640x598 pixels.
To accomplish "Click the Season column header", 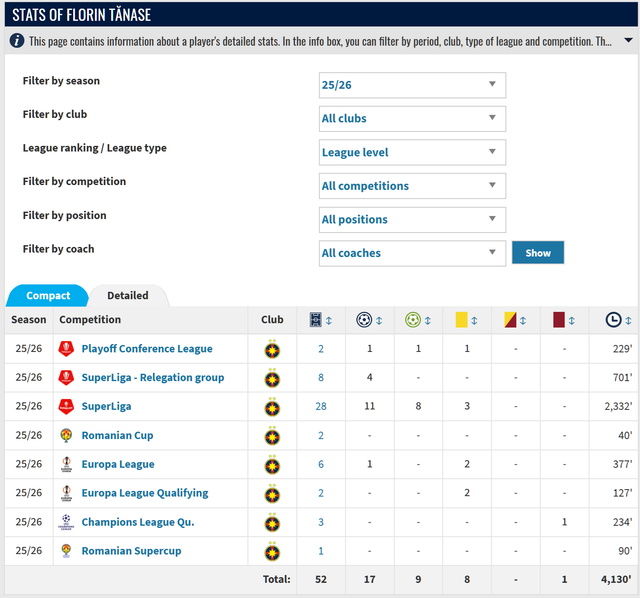I will [29, 320].
